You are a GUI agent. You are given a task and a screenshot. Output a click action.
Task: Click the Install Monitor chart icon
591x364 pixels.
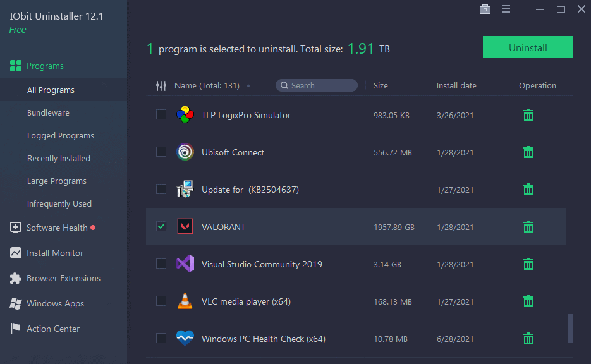point(15,253)
